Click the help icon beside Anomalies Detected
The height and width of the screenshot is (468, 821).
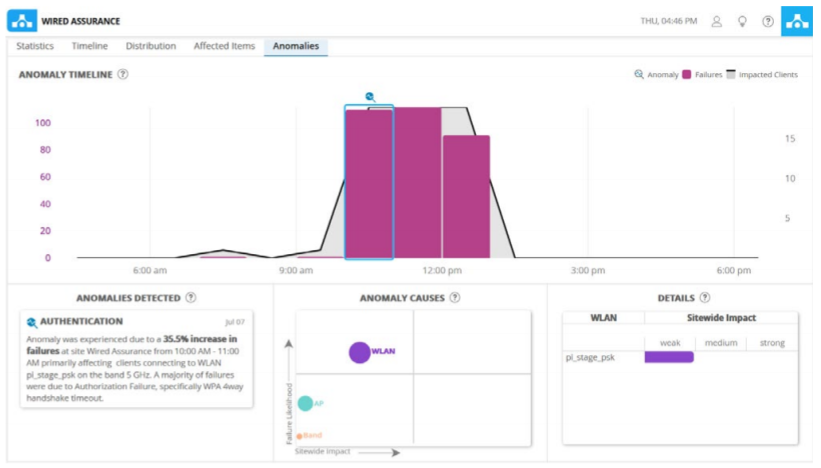tap(191, 297)
